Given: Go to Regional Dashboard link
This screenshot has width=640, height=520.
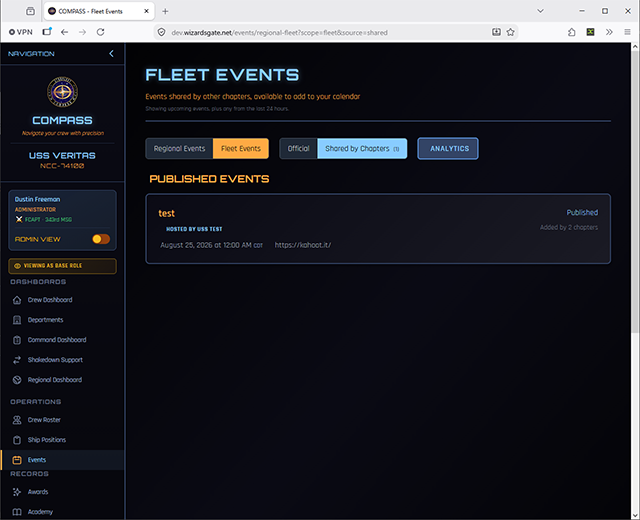Looking at the screenshot, I should [55, 380].
